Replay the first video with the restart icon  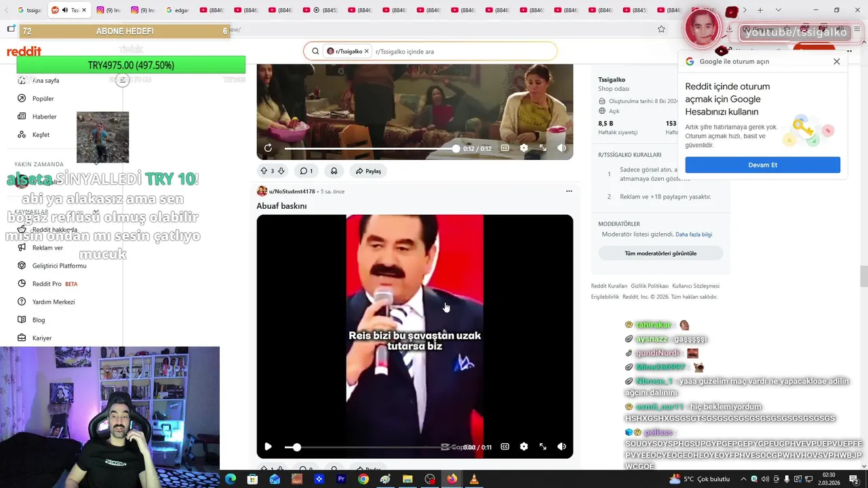coord(268,148)
